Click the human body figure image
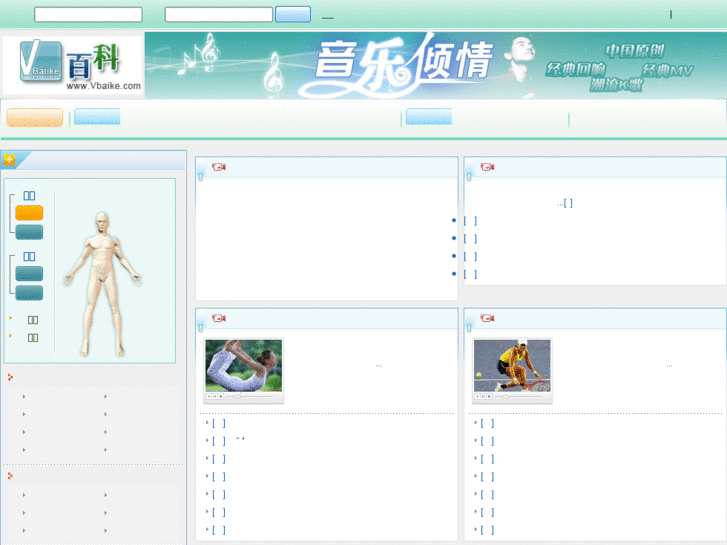This screenshot has width=727, height=545. pos(102,284)
